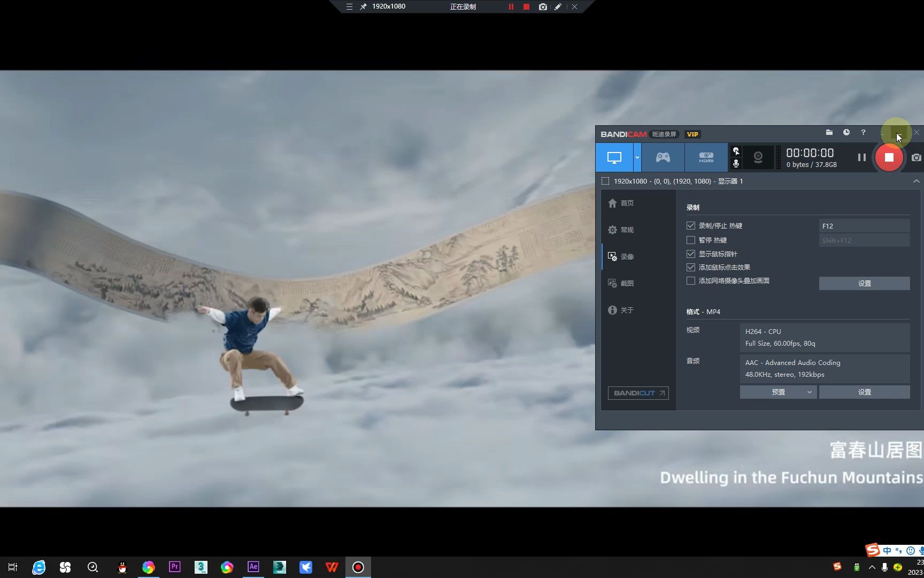Collapse Bandicam panel with chevron up
924x578 pixels.
pos(916,181)
